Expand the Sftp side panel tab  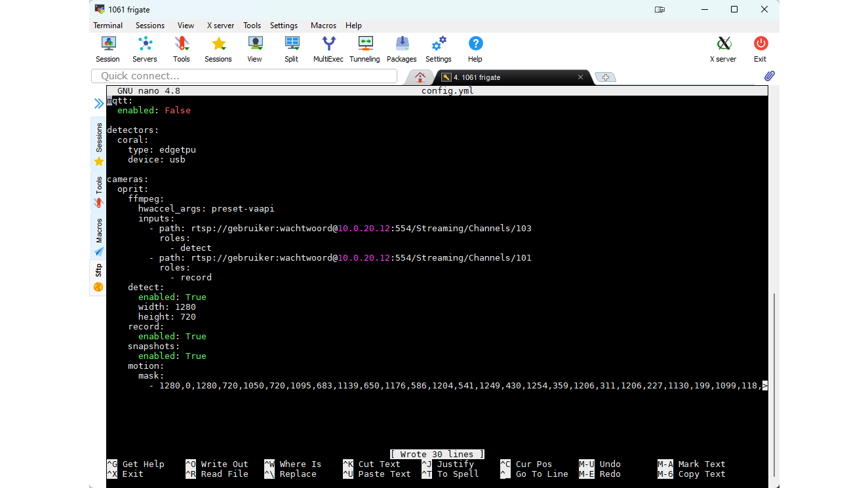click(x=99, y=276)
